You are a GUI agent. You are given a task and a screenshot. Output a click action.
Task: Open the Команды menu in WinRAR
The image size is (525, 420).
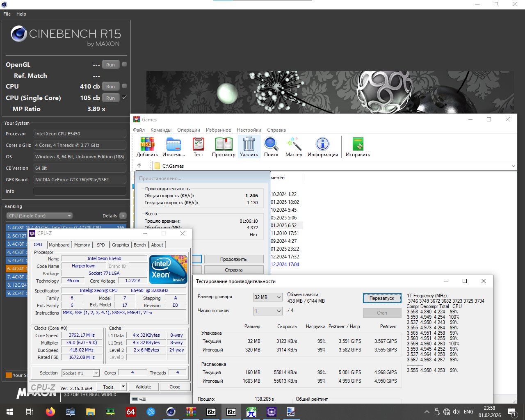(161, 130)
